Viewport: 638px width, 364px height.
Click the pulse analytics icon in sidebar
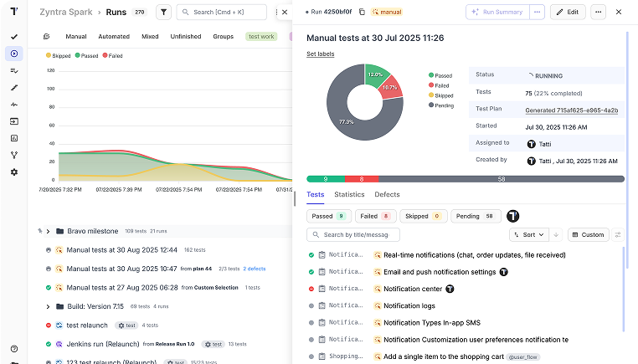[14, 105]
